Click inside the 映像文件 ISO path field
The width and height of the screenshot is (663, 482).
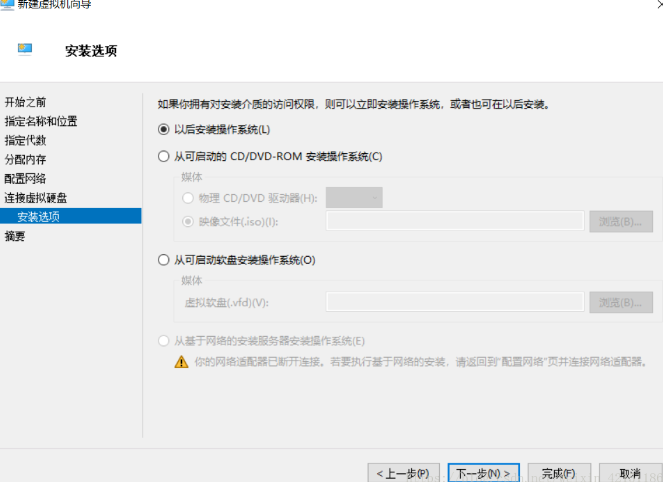pos(455,221)
